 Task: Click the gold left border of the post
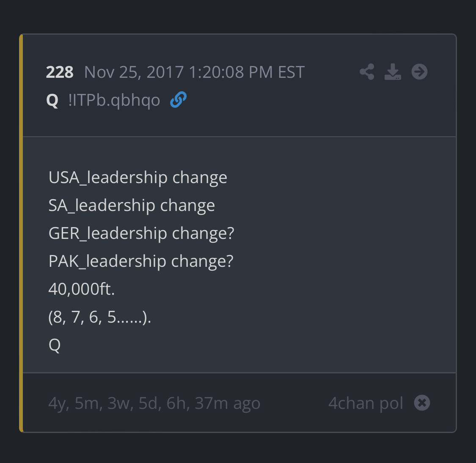coord(21,233)
